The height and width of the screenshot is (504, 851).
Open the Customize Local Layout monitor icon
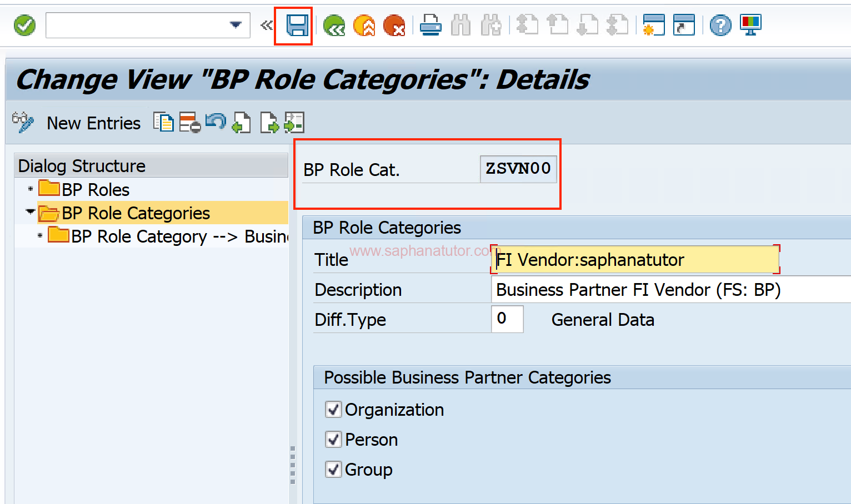[x=750, y=26]
